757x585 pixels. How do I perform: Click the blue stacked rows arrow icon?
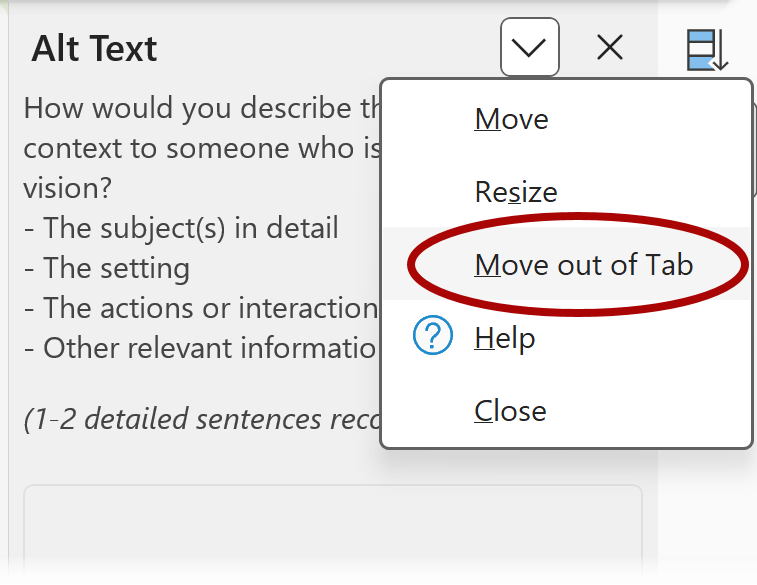click(x=706, y=50)
